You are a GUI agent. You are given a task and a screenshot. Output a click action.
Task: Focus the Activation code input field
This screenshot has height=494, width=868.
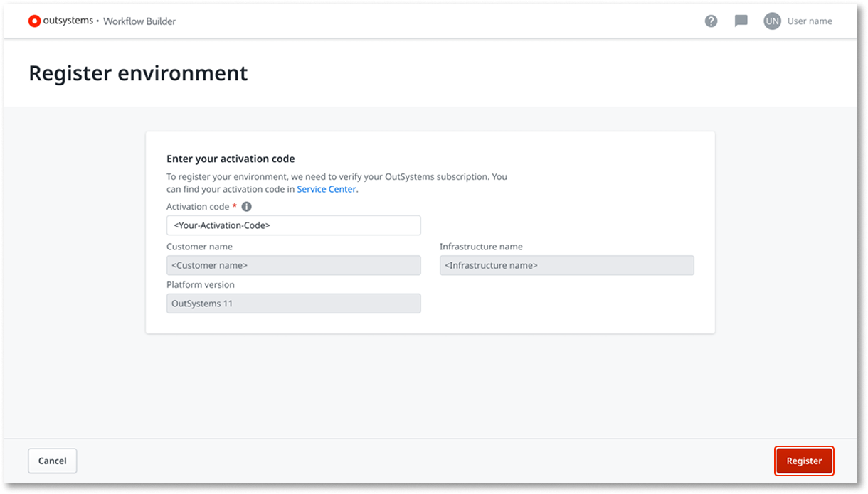coord(293,225)
